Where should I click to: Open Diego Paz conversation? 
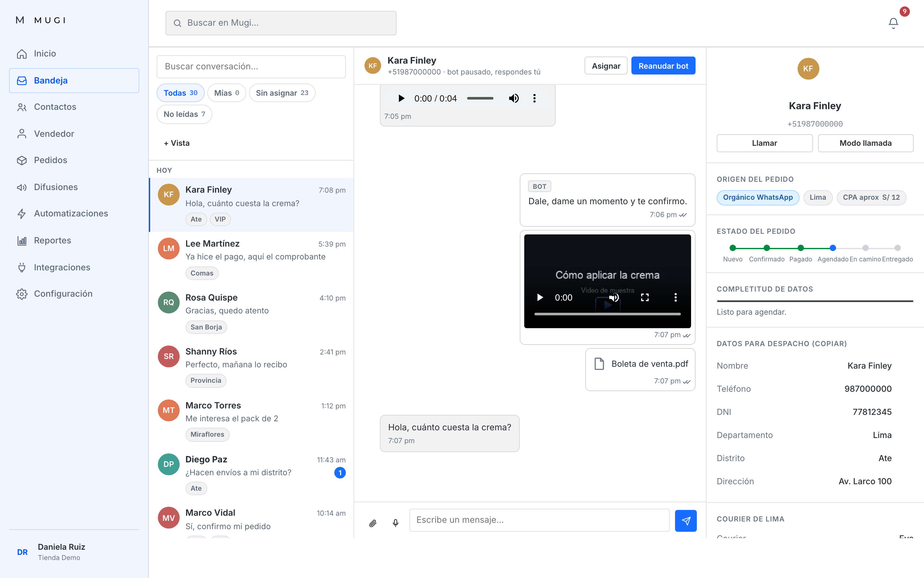(251, 474)
